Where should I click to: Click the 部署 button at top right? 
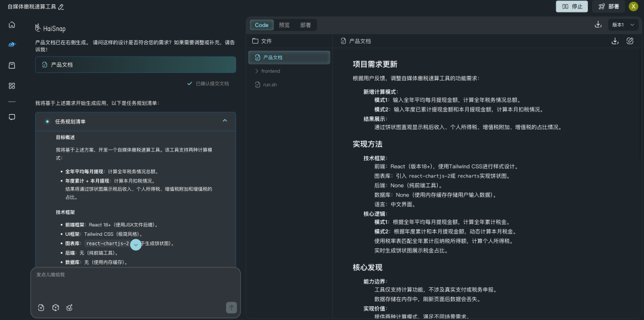(608, 7)
